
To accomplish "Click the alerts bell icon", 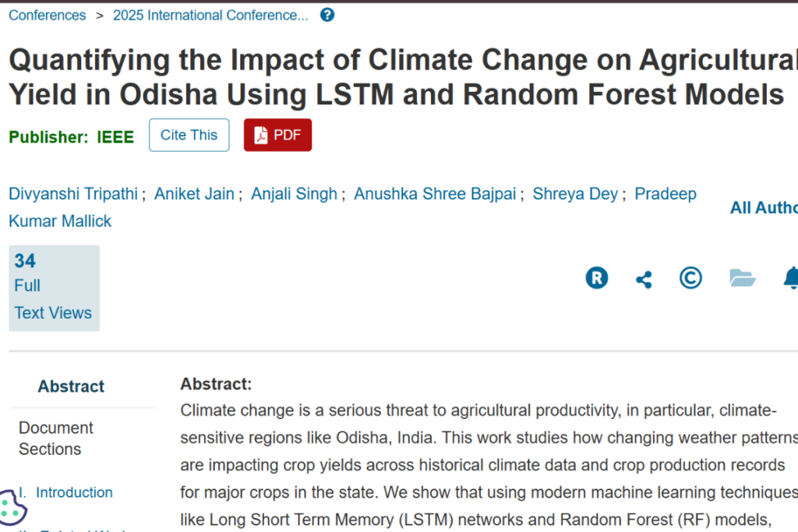I will tap(791, 278).
